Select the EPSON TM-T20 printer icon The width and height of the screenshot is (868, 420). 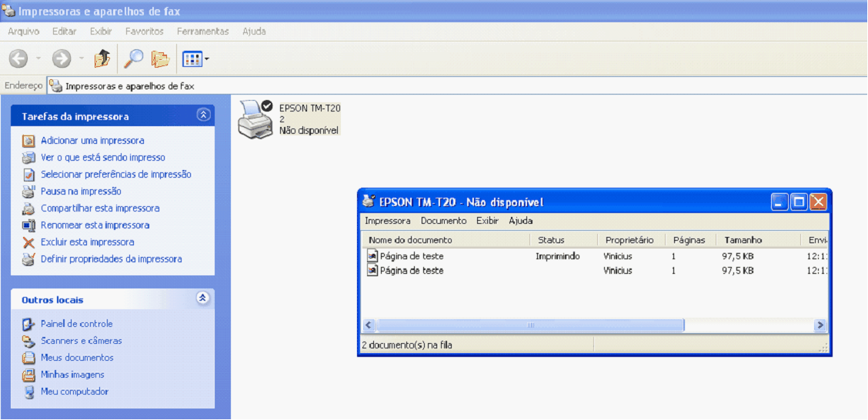click(x=255, y=119)
